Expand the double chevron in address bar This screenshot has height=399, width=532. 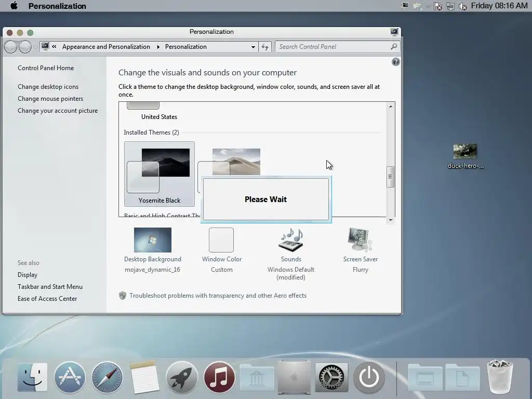coord(54,46)
